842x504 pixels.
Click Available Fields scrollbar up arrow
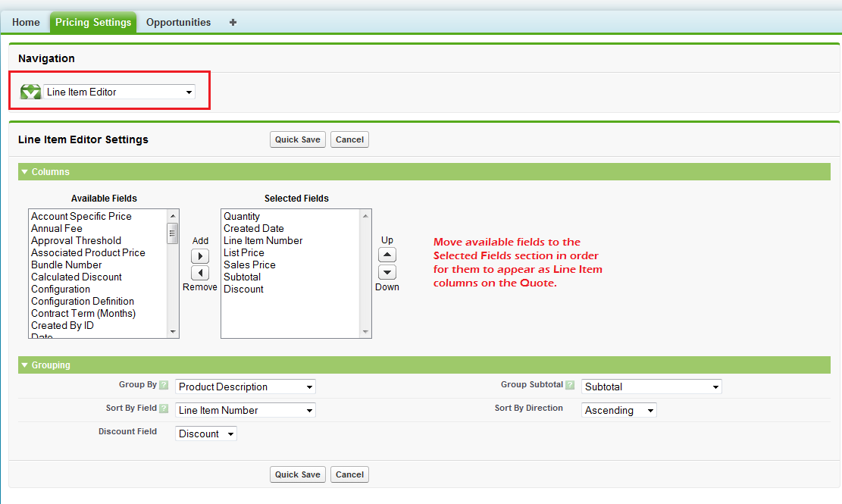tap(173, 216)
